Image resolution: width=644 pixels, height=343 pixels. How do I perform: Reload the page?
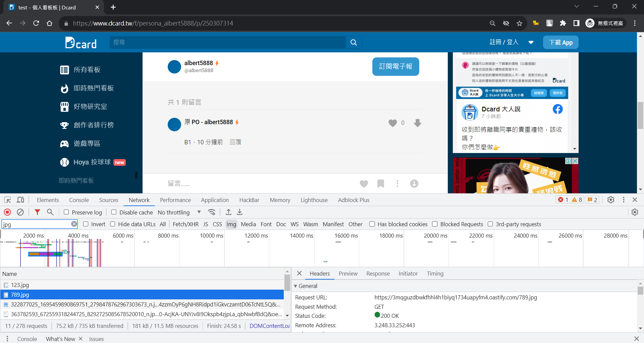coord(36,23)
